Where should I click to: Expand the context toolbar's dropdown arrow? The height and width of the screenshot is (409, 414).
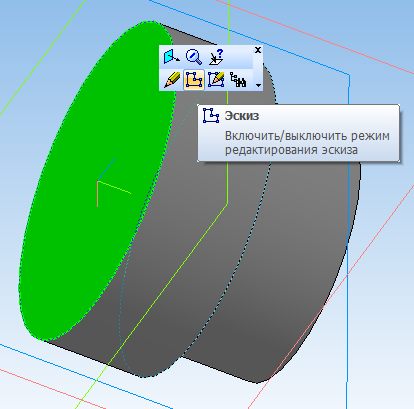[x=258, y=85]
